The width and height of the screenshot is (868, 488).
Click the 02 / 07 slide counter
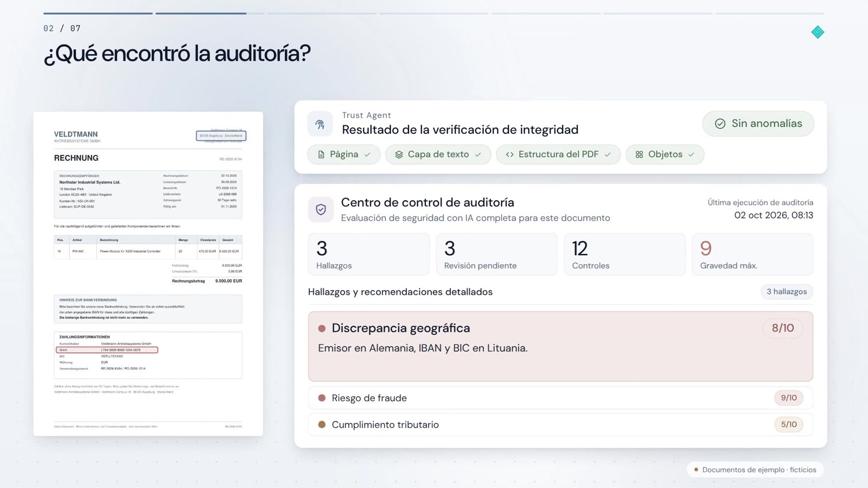pyautogui.click(x=62, y=28)
